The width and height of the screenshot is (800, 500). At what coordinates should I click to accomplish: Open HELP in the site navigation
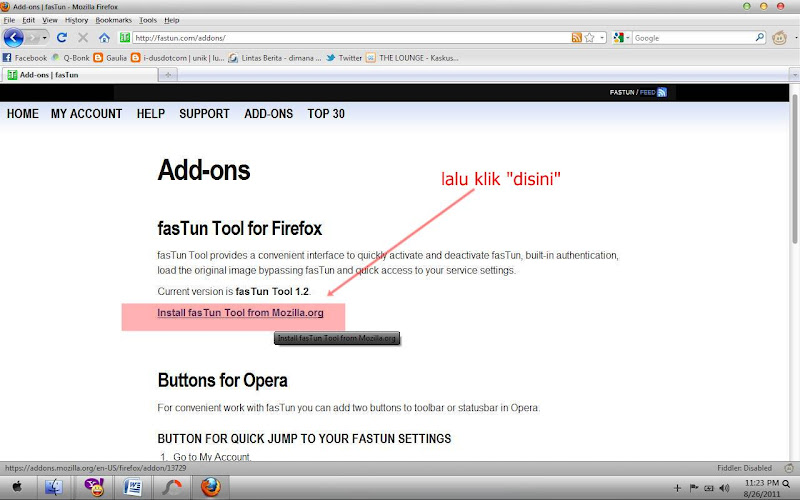(x=151, y=113)
